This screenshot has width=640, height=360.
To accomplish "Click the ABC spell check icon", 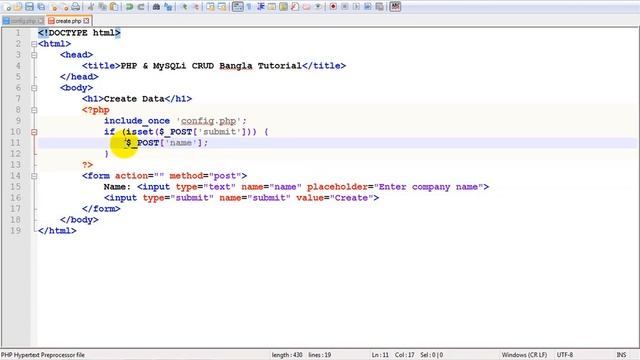I will 395,7.
